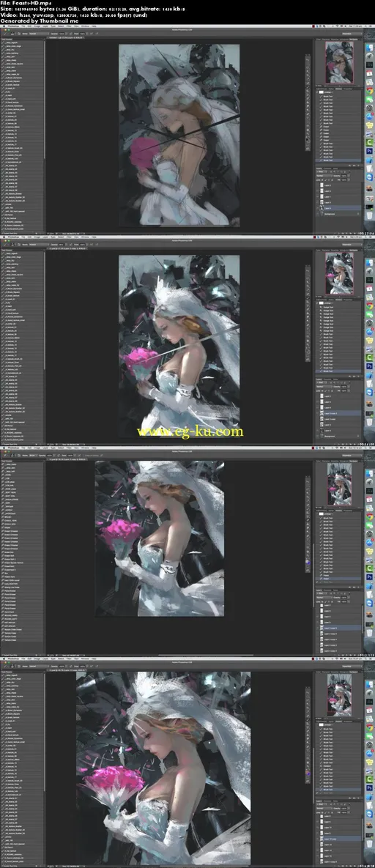Select the Eraser tool in second frame's toolbox
This screenshot has width=375, height=868.
308,311
